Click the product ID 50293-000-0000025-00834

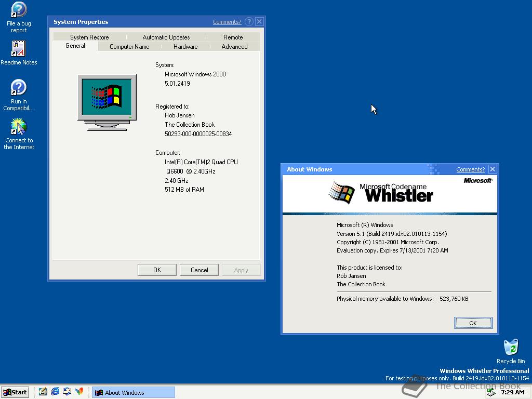198,134
